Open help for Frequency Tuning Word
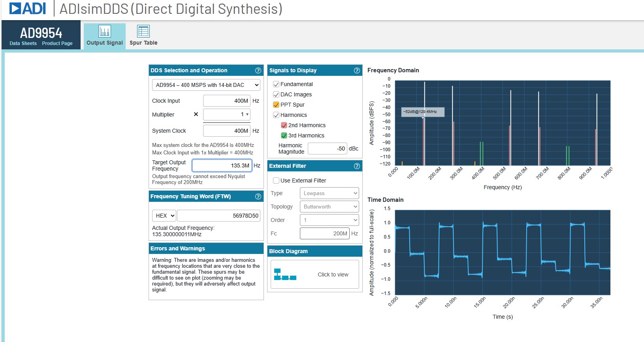 (258, 197)
